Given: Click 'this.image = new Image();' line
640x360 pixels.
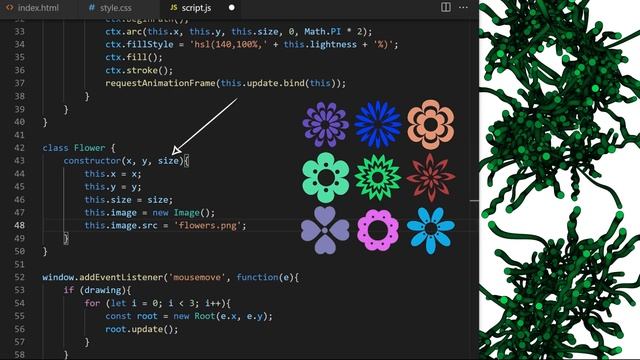Looking at the screenshot, I should tap(149, 213).
